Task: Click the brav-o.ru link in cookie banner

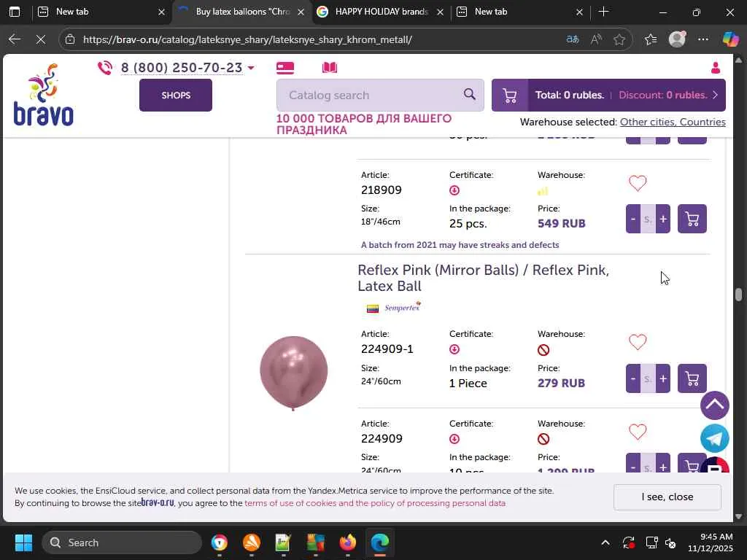Action: (158, 502)
